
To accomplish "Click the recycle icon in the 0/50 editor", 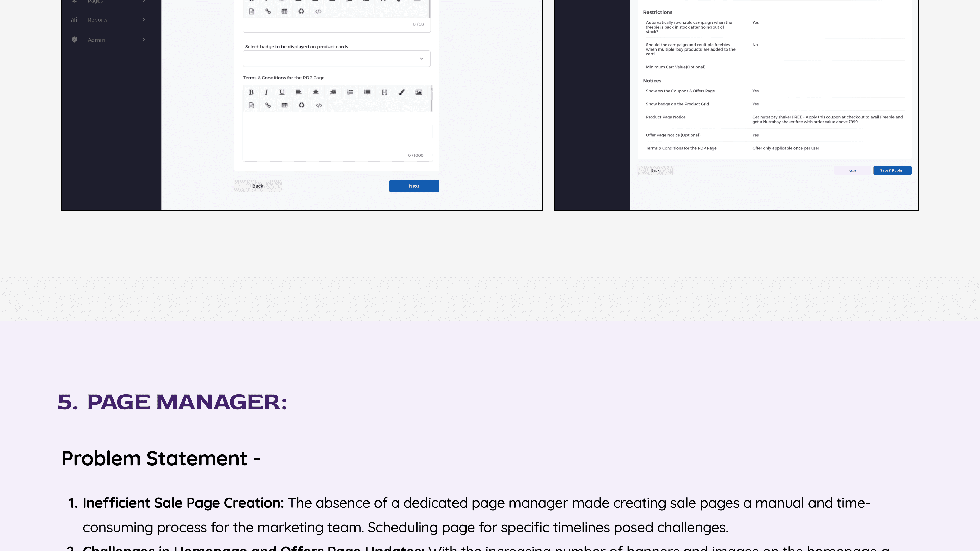I will pos(301,11).
